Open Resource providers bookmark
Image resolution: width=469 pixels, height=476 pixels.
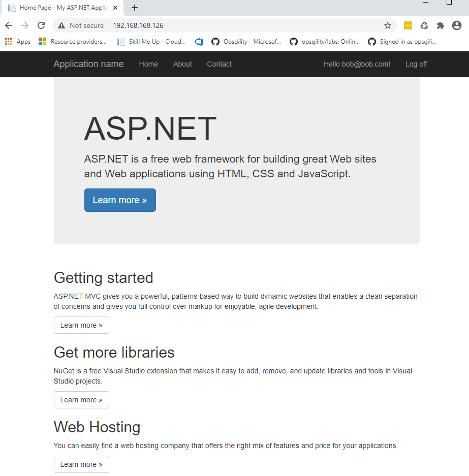pos(73,42)
